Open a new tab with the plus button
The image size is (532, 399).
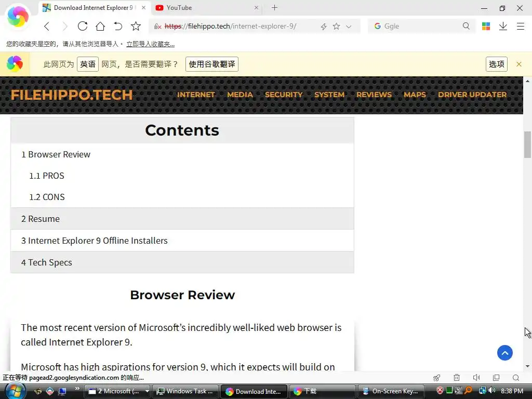(x=274, y=7)
